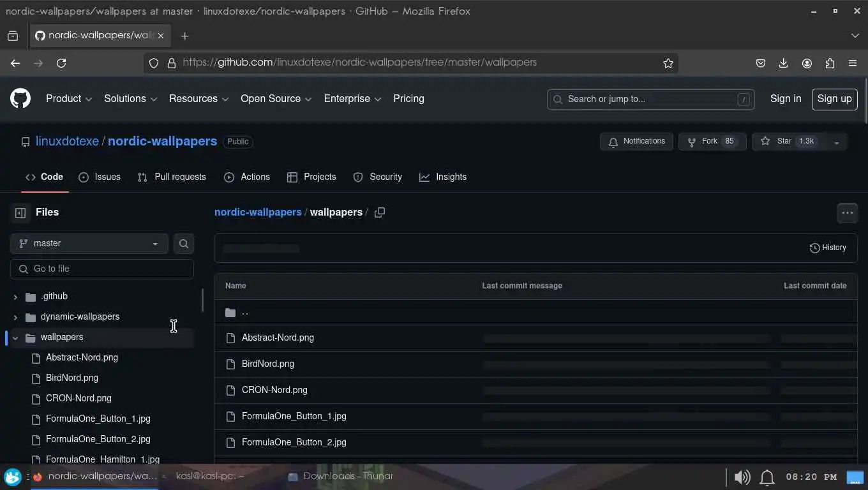The height and width of the screenshot is (490, 868).
Task: Switch to the kasl@kasl-pc terminal taskbar item
Action: (x=211, y=477)
